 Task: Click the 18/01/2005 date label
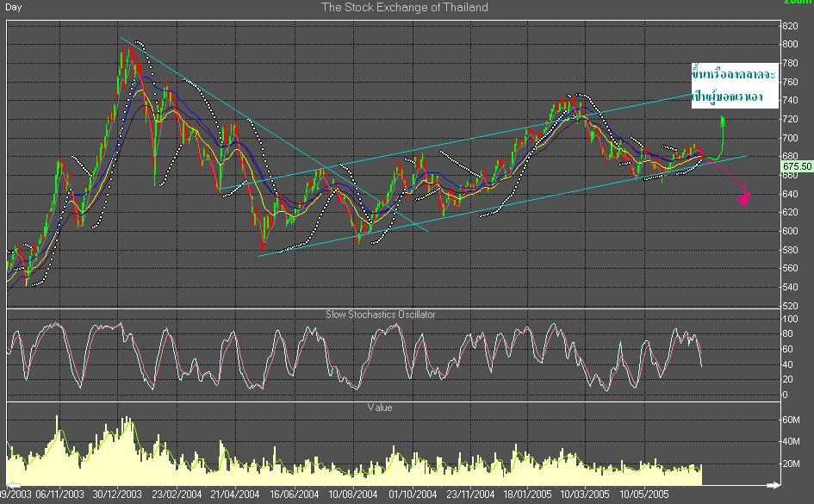(527, 495)
